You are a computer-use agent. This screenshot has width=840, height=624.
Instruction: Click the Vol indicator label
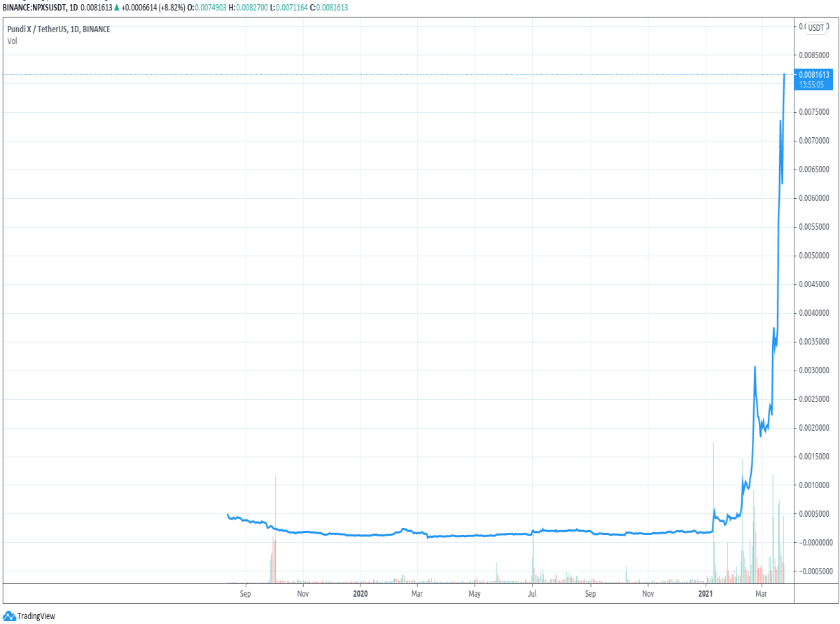click(x=12, y=41)
